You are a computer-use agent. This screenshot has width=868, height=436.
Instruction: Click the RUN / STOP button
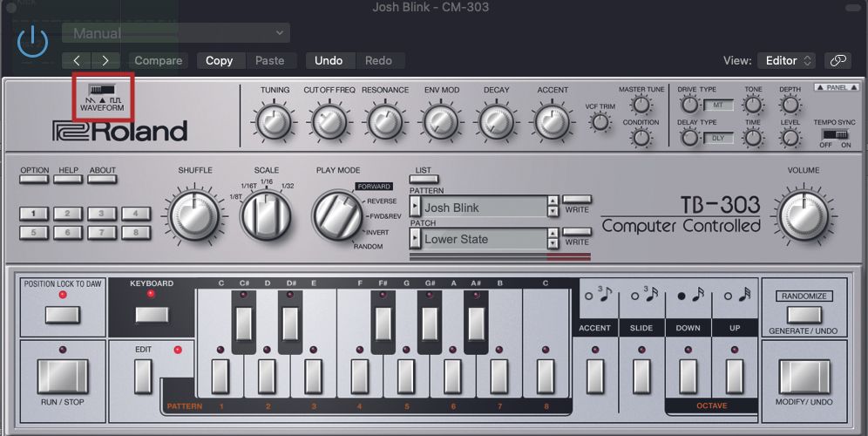(x=63, y=377)
